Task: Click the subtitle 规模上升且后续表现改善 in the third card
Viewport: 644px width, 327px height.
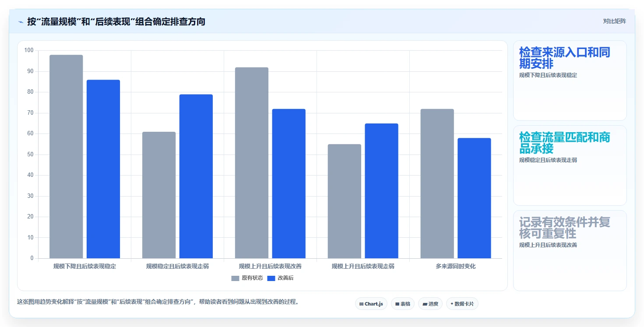Action: coord(548,245)
